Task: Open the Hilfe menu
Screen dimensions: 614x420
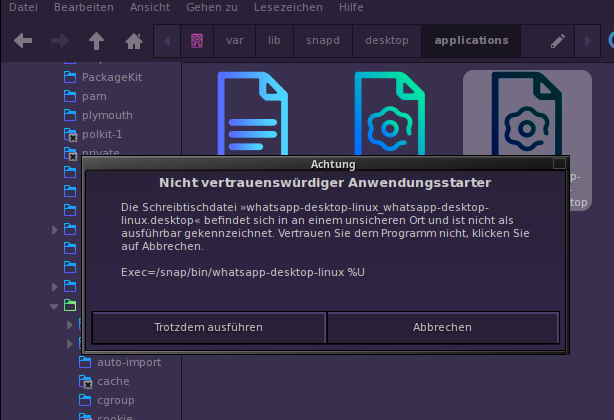Action: tap(351, 7)
